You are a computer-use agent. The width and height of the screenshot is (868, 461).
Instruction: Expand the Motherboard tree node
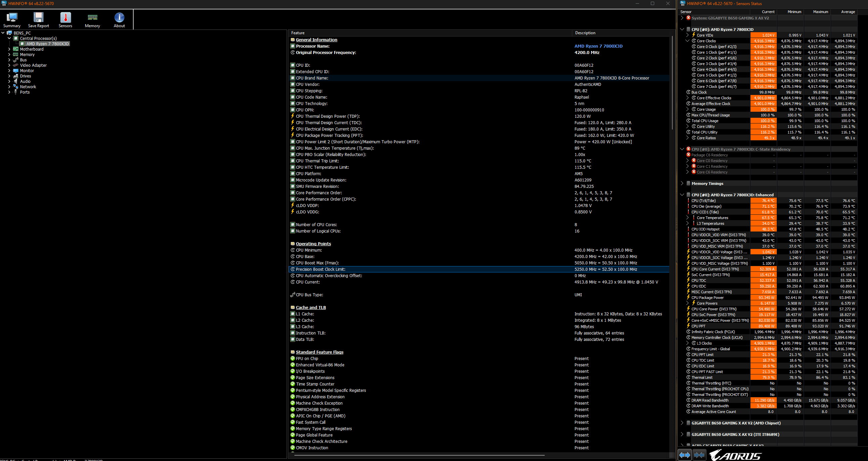coord(9,49)
